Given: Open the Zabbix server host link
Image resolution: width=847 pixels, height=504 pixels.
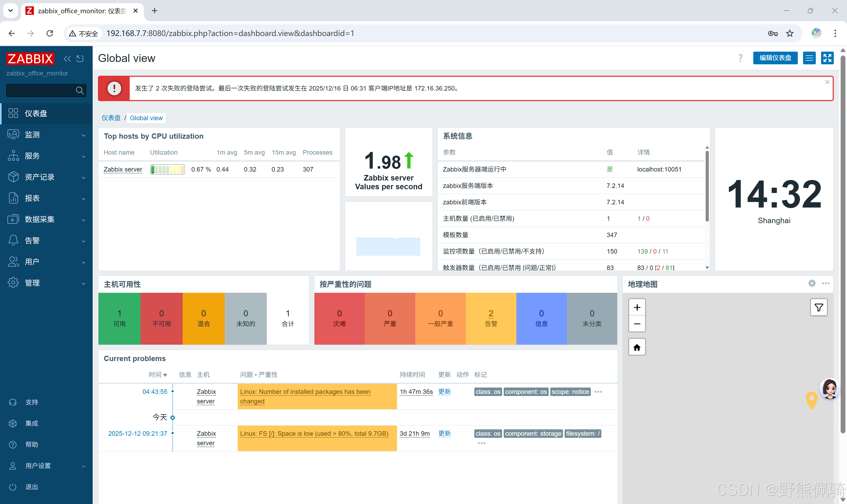Looking at the screenshot, I should (x=123, y=169).
